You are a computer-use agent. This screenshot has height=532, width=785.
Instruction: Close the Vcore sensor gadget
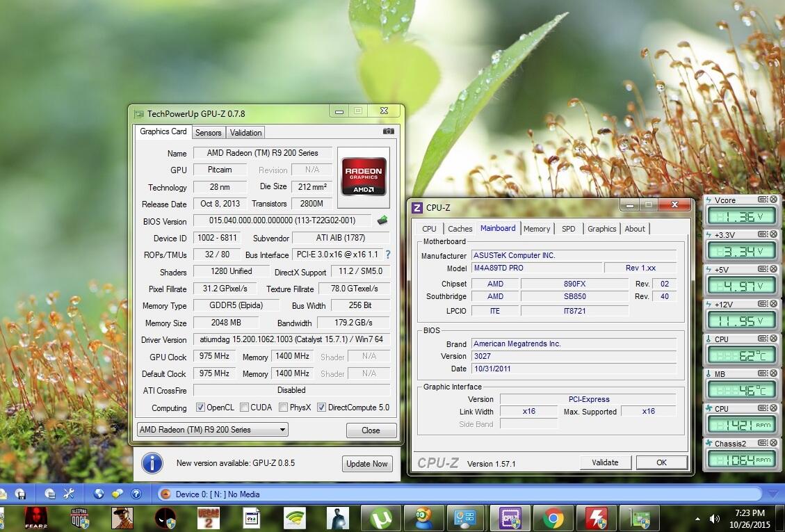pyautogui.click(x=773, y=200)
